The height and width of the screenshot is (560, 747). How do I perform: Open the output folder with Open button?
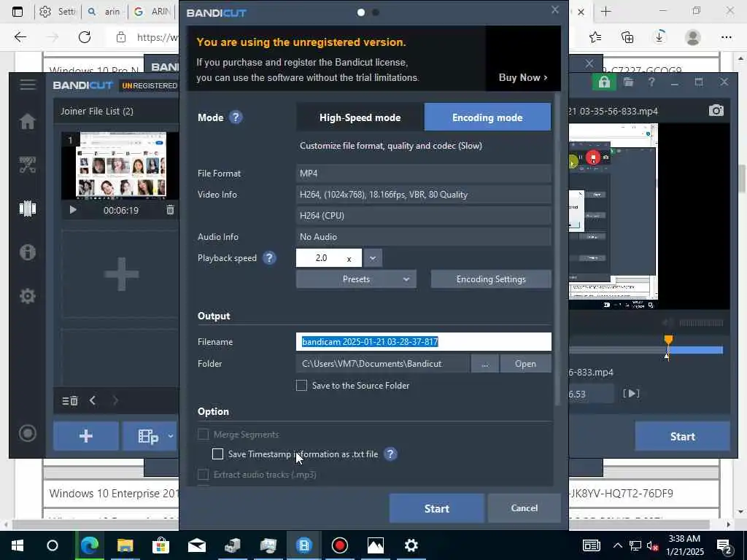[525, 364]
